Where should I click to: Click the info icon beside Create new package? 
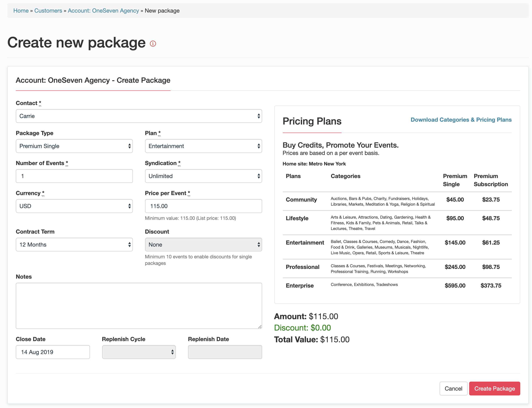coord(153,44)
